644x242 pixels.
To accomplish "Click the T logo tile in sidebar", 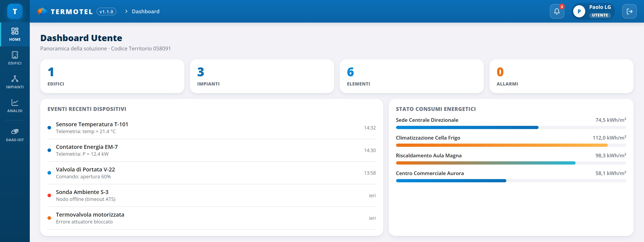I will [15, 11].
